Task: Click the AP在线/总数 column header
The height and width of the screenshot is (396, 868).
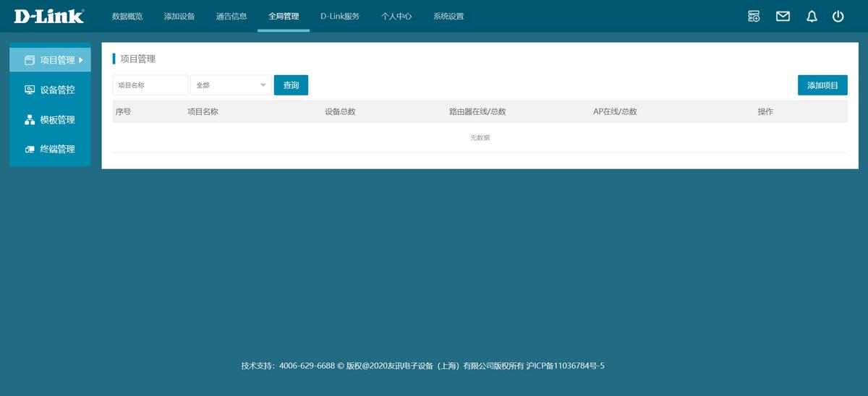Action: pyautogui.click(x=615, y=112)
